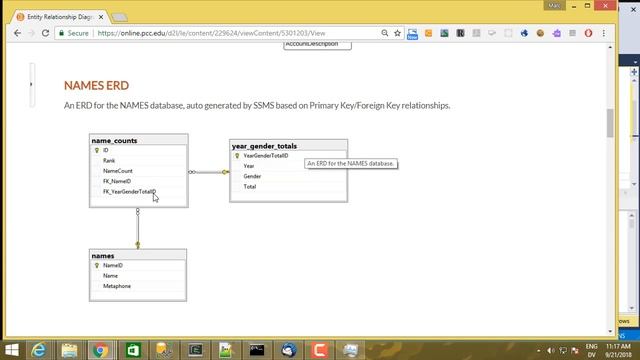Viewport: 640px width, 360px height.
Task: Click the volume speaker tray icon
Action: click(x=550, y=351)
